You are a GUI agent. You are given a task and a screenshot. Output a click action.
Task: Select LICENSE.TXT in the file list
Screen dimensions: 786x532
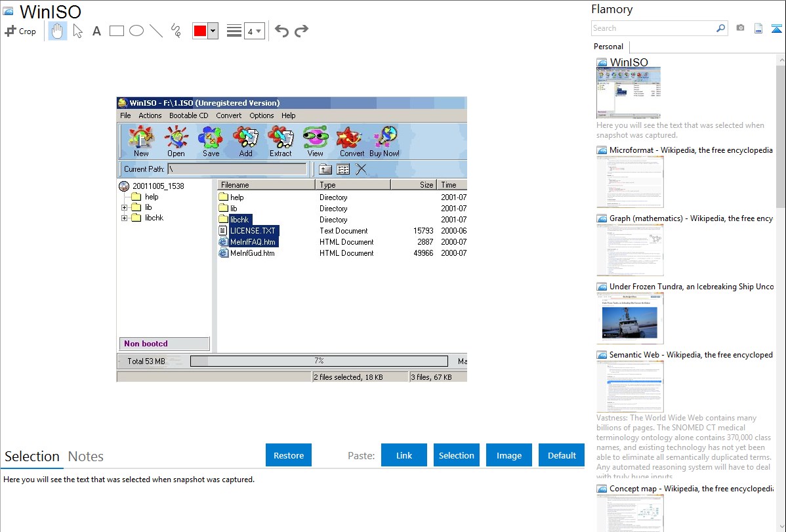253,231
